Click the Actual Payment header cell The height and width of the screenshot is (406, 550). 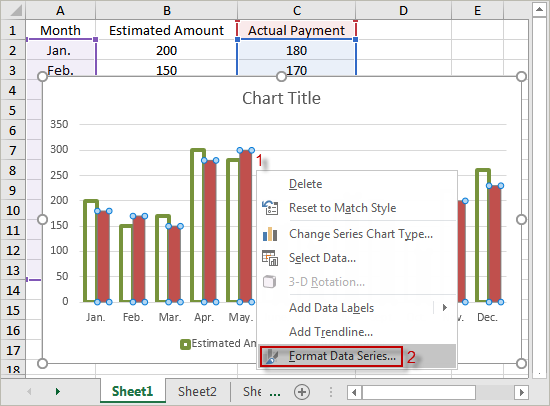click(297, 30)
